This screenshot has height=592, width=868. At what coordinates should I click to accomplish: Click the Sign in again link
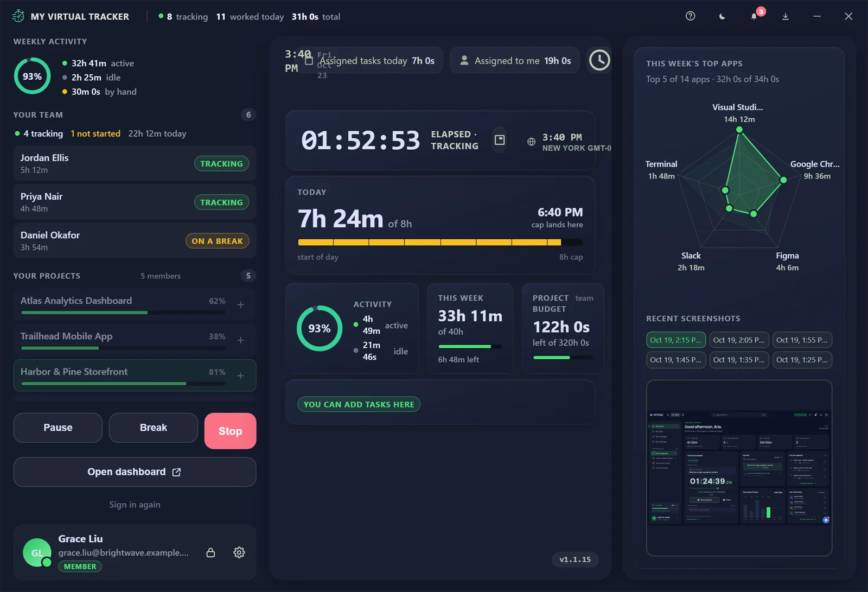point(135,505)
